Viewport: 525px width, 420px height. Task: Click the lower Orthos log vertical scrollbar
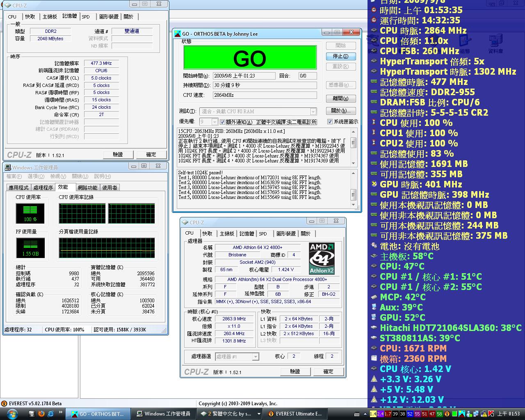pyautogui.click(x=353, y=189)
